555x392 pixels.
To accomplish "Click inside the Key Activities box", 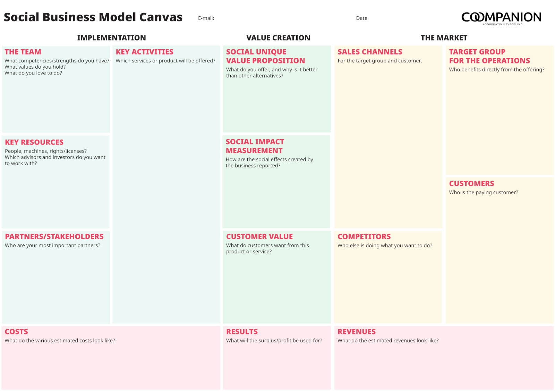I will pyautogui.click(x=166, y=191).
